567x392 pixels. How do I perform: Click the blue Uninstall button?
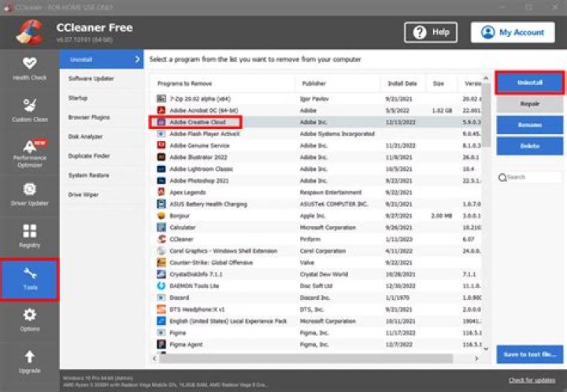point(530,83)
